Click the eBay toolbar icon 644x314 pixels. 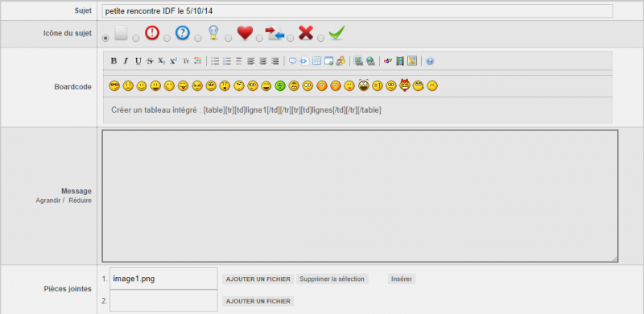pyautogui.click(x=388, y=61)
